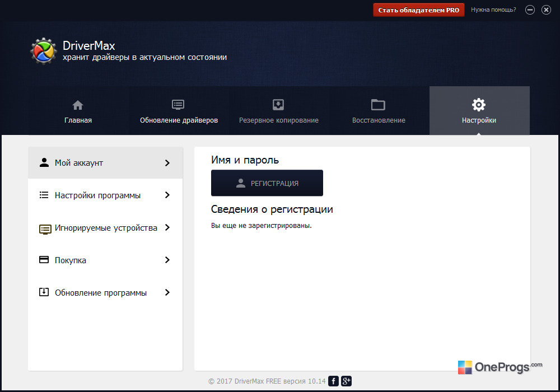The image size is (560, 392).
Task: Click the credit card icon beside Покупка
Action: coord(44,259)
